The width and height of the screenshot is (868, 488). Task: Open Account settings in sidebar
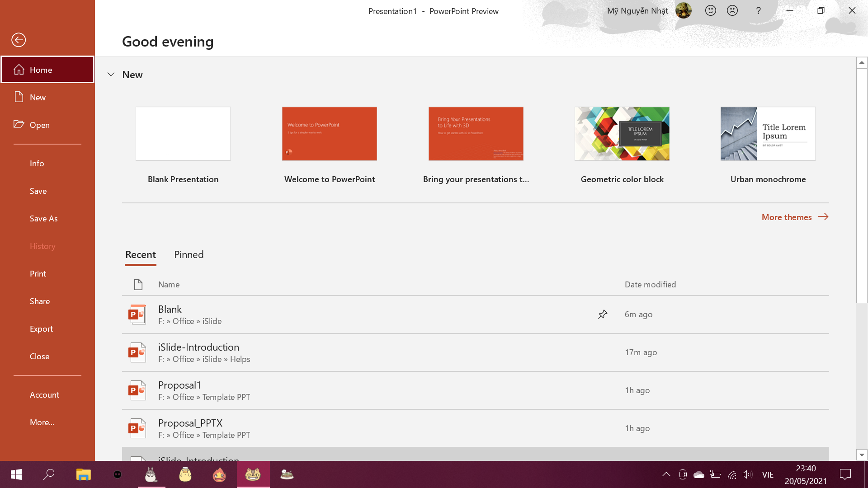[47, 394]
